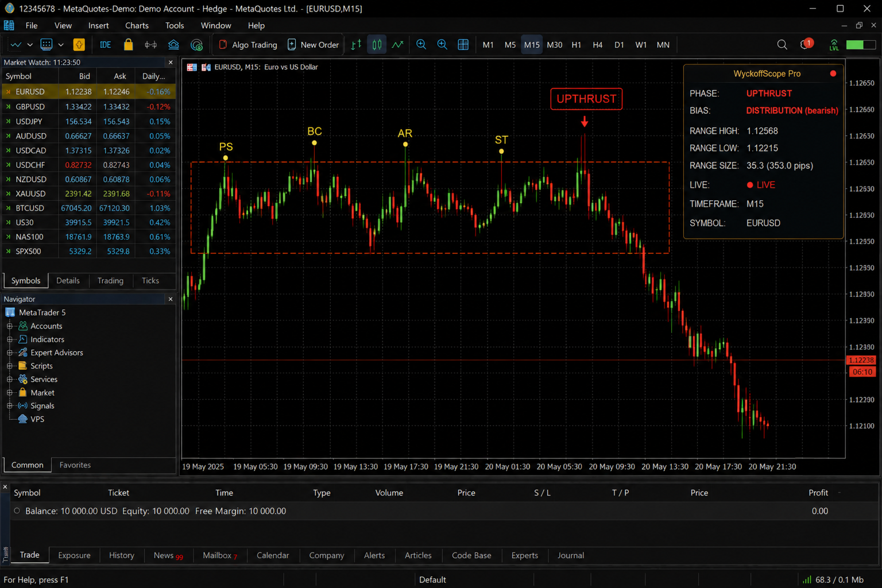Image resolution: width=882 pixels, height=588 pixels.
Task: Select the BTCUSD symbol row
Action: coord(88,208)
